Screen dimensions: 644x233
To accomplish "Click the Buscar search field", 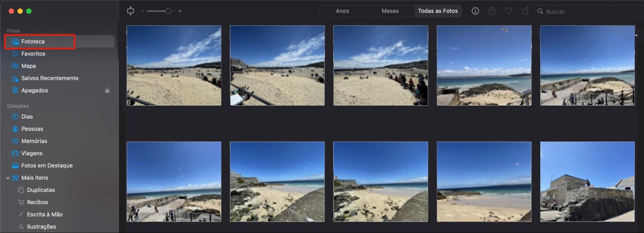I will (x=590, y=11).
